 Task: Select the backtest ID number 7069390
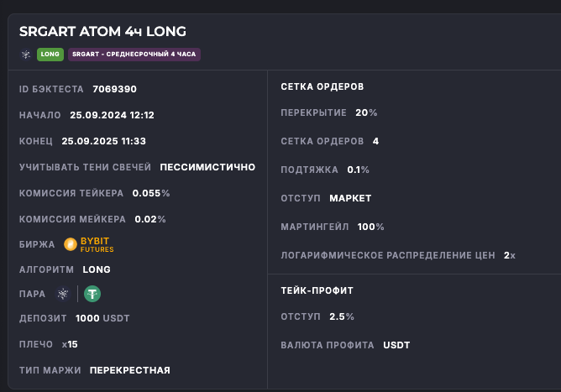point(114,89)
